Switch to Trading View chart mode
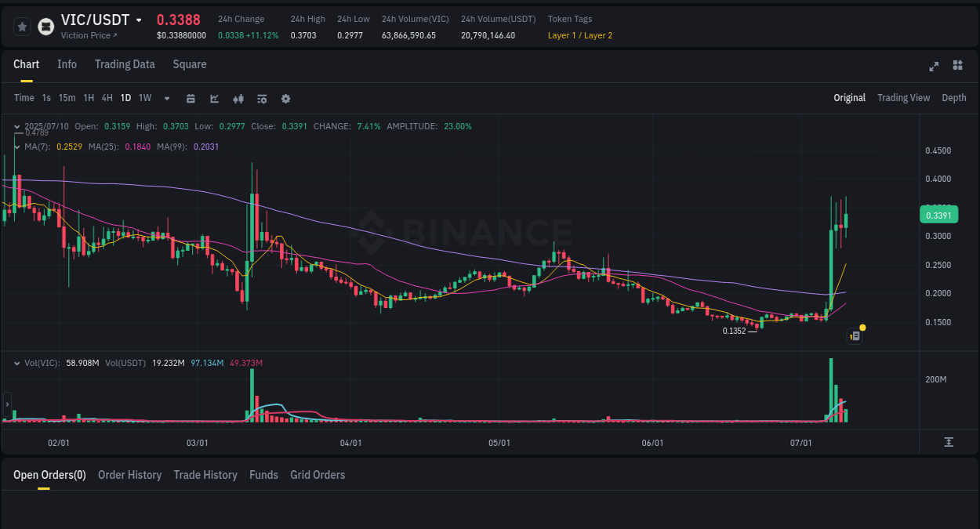980x529 pixels. (x=903, y=98)
